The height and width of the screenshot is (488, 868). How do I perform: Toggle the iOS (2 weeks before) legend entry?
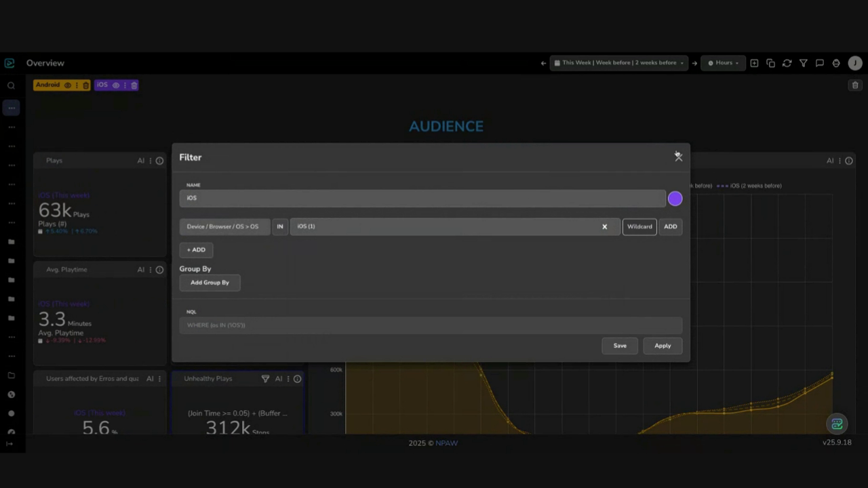click(749, 186)
